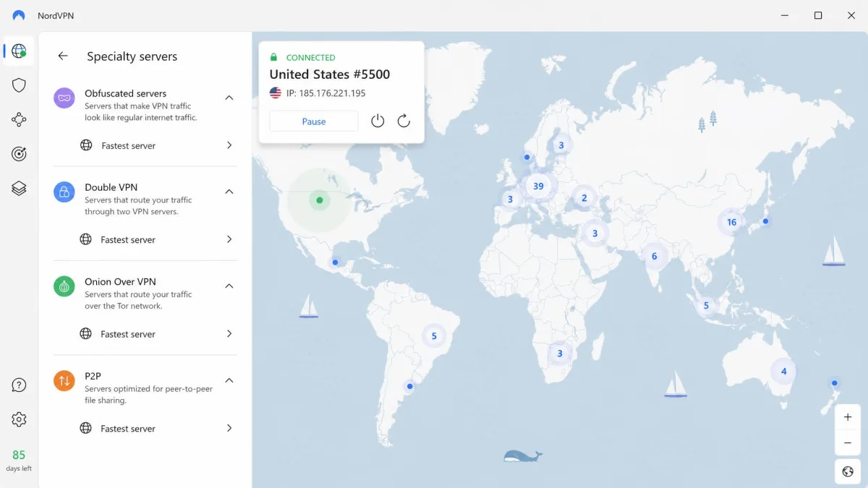The image size is (868, 488).
Task: Collapse the Double VPN section
Action: [x=229, y=192]
